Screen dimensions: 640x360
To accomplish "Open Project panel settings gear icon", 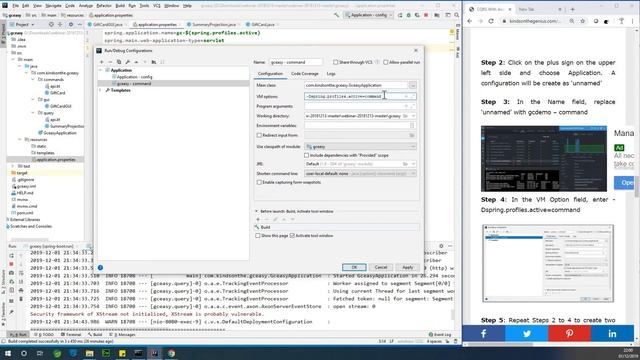I will 71,24.
